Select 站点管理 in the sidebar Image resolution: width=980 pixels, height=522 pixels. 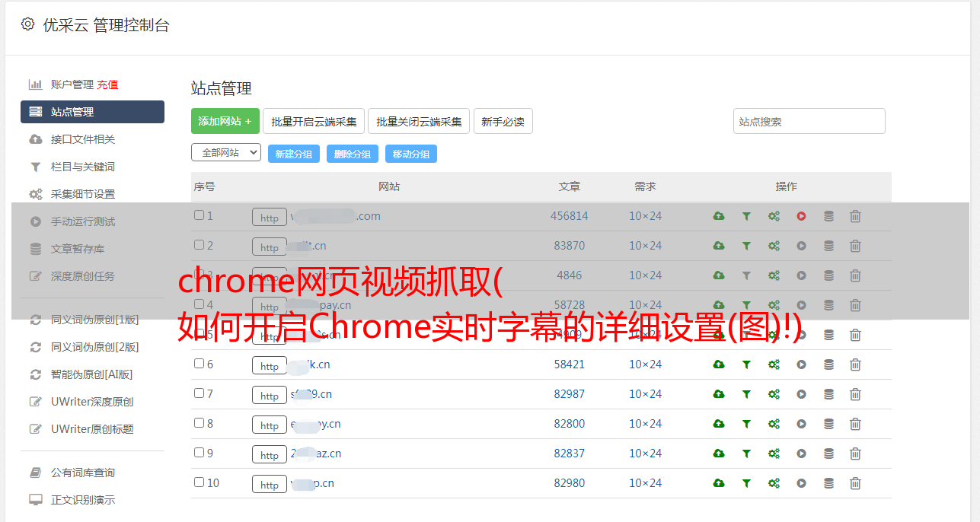92,112
